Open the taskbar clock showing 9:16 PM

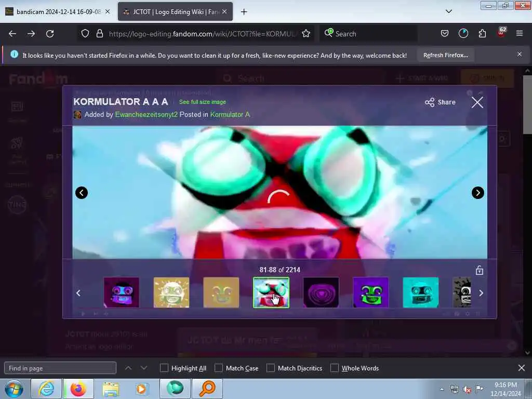coord(506,389)
